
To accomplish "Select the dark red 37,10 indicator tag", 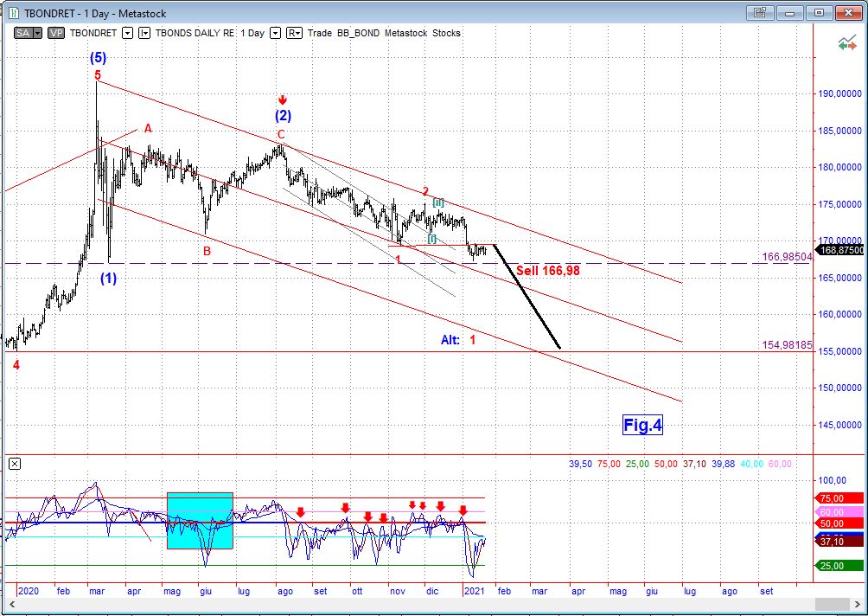I will coord(841,542).
